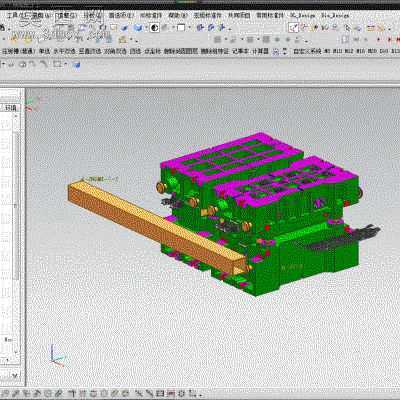The image size is (400, 400).
Task: Click the 四选 toolbar button
Action: tap(135, 51)
